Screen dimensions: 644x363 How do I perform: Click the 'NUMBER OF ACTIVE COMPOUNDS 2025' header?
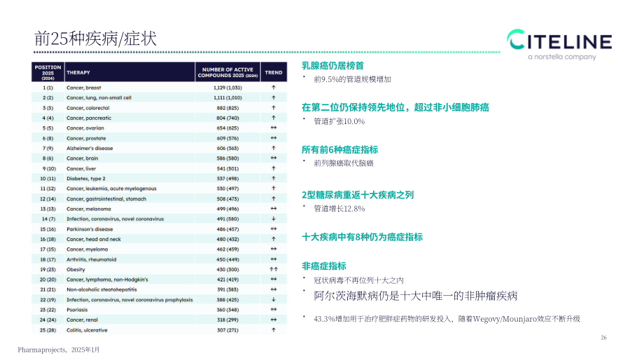[227, 72]
